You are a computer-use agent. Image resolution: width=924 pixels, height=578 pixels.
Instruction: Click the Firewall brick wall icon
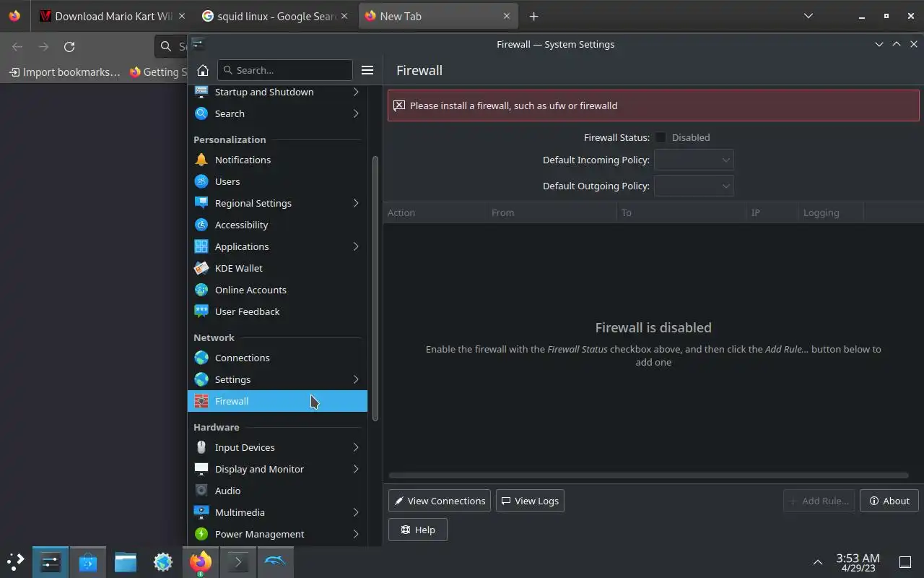[x=201, y=401]
